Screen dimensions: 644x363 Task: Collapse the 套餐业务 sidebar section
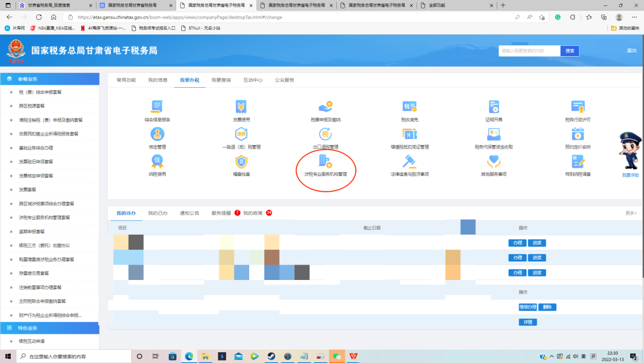(50, 79)
